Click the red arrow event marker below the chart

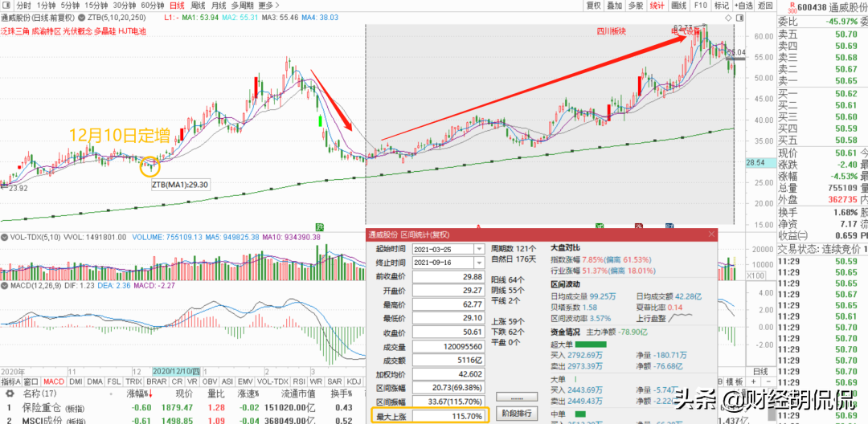pyautogui.click(x=477, y=226)
